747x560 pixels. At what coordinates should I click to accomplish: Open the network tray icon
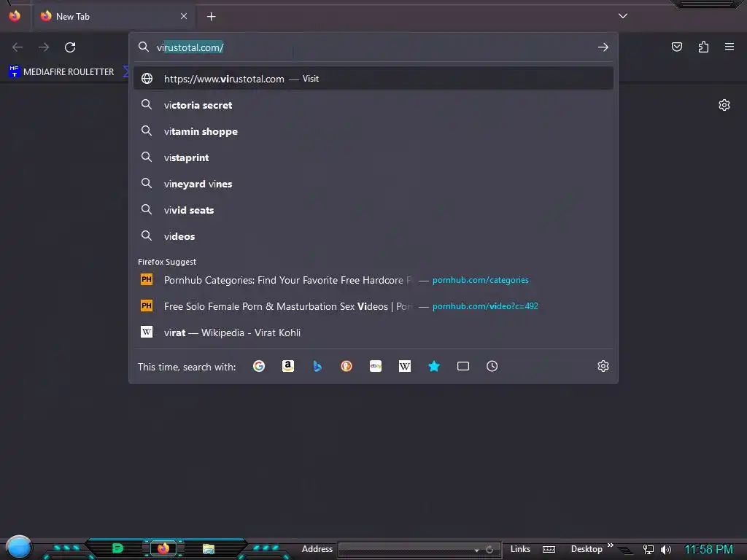click(x=649, y=550)
